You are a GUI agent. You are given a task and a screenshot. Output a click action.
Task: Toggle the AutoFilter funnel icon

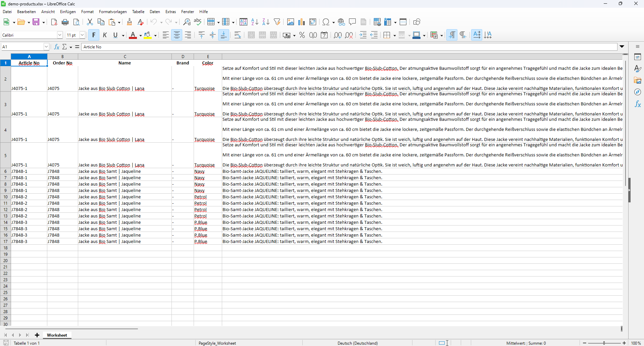click(x=277, y=22)
